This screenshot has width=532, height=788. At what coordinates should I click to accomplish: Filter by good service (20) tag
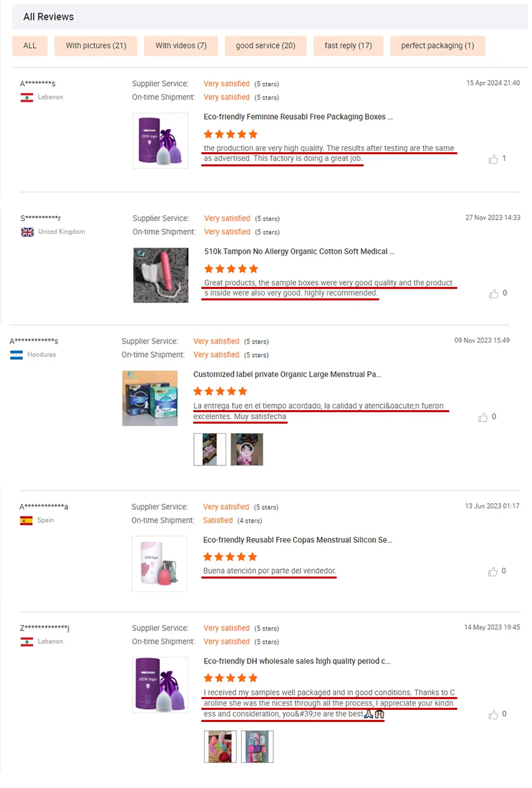click(x=265, y=46)
